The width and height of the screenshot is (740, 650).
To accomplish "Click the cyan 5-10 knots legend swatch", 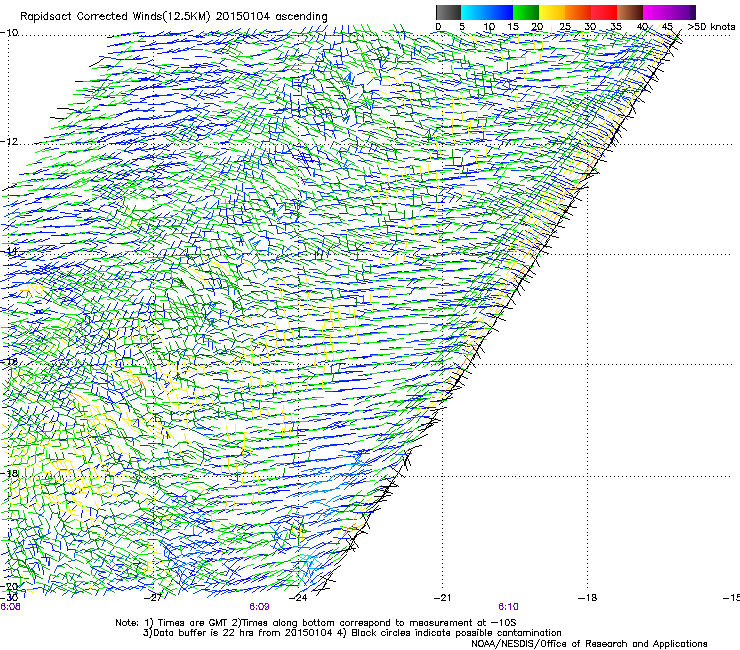I will [x=474, y=12].
